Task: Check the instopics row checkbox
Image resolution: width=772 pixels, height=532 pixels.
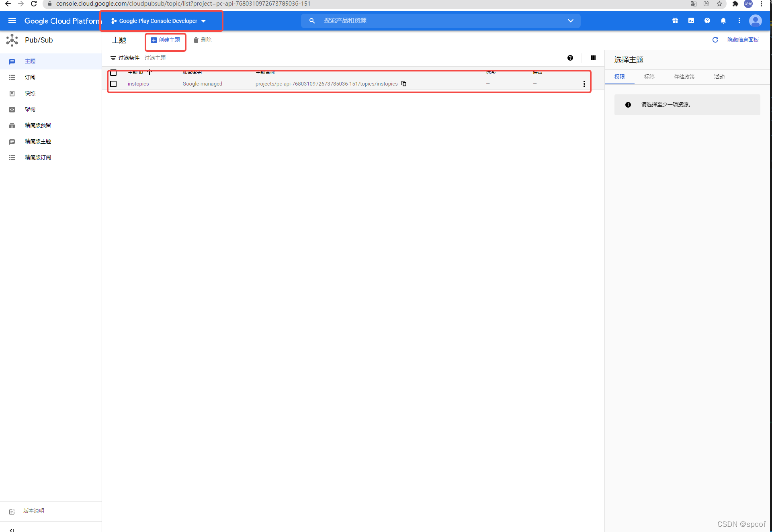Action: (x=113, y=84)
